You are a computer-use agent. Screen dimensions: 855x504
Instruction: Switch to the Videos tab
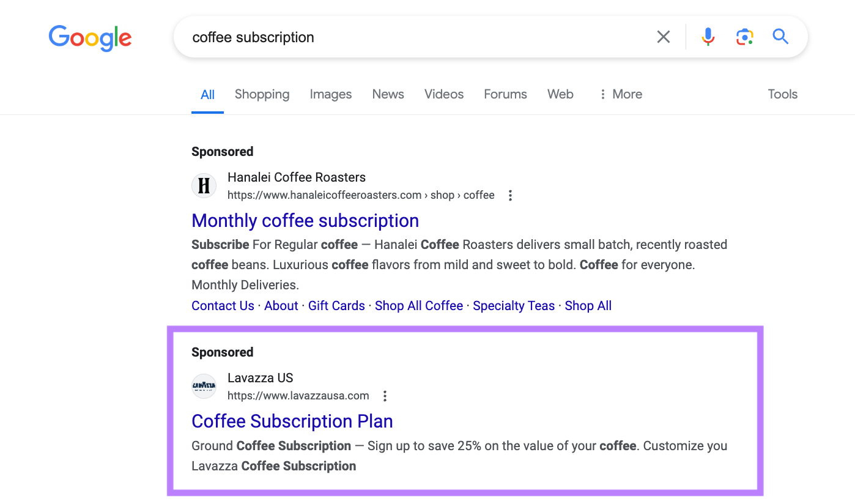[x=443, y=94]
